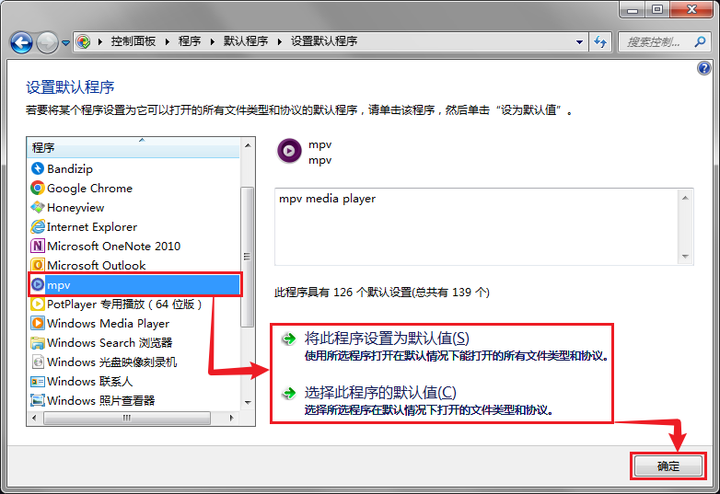Select 默认程序 breadcrumb in address bar
The image size is (720, 494).
(246, 41)
